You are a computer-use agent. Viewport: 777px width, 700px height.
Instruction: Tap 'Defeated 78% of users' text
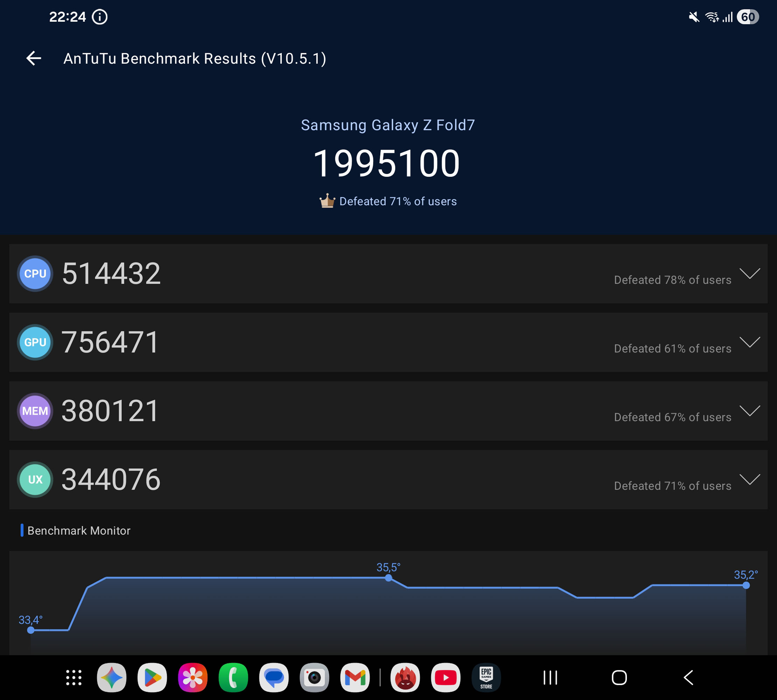[673, 280]
